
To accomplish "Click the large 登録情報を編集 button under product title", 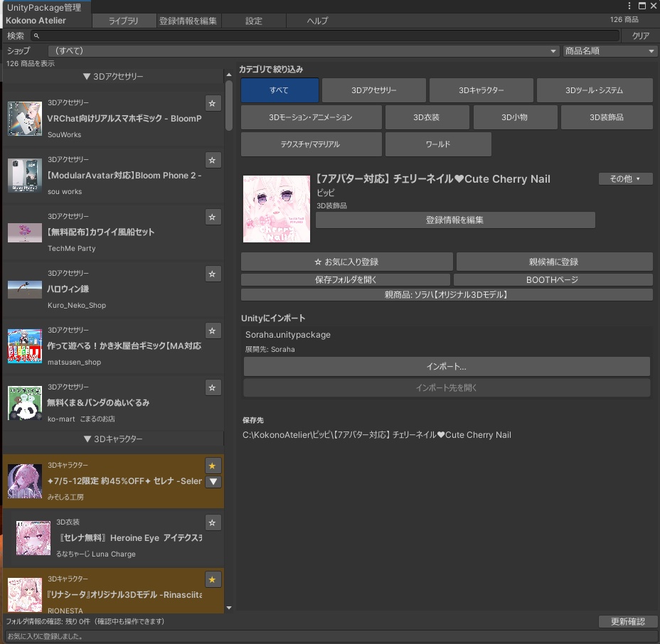I will [455, 220].
